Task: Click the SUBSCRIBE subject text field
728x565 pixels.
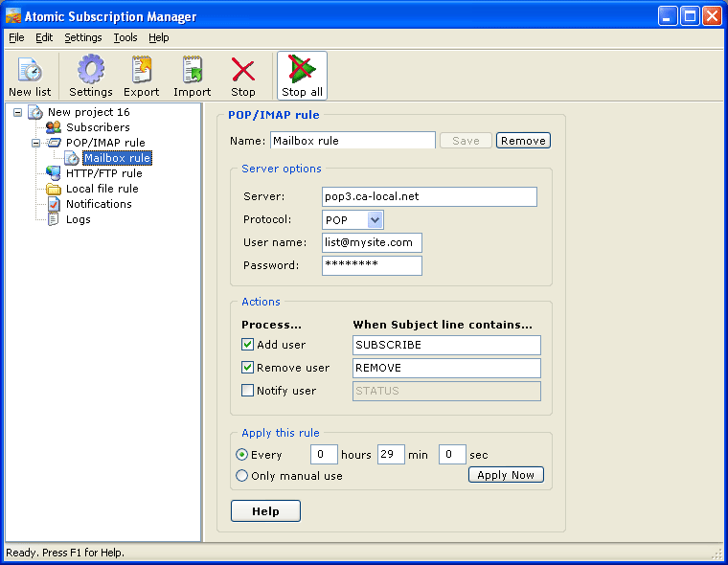Action: coord(446,345)
